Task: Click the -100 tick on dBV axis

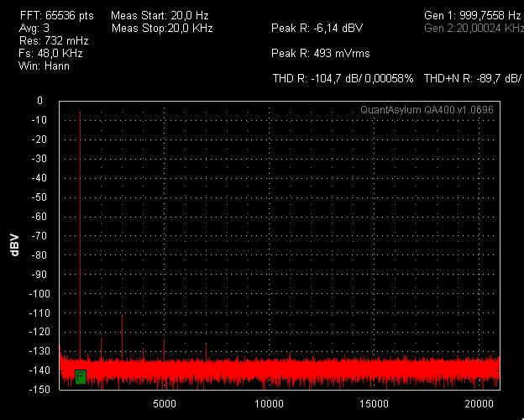Action: pos(39,294)
